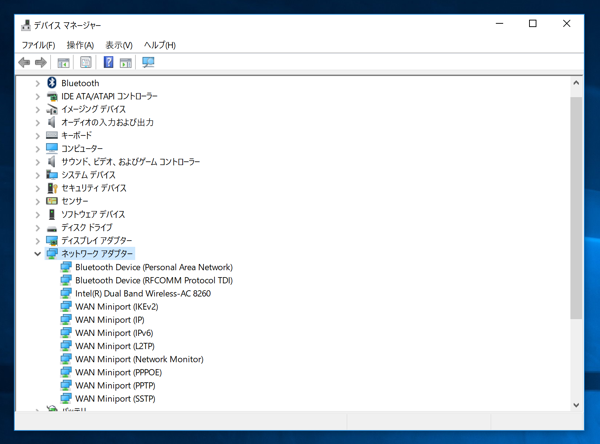Click the computer (コンピューター) monitor icon
This screenshot has width=600, height=444.
52,148
